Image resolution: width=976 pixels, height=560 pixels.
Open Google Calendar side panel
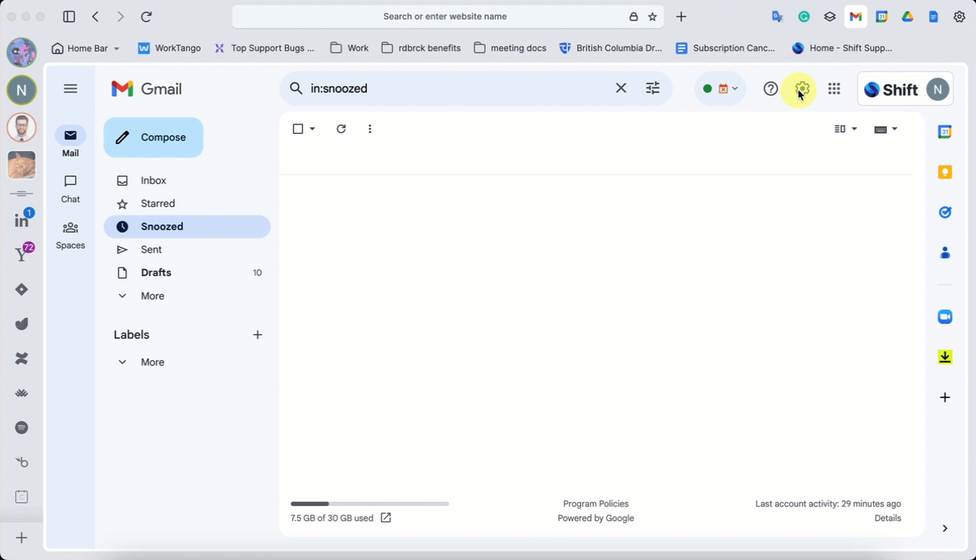[945, 132]
